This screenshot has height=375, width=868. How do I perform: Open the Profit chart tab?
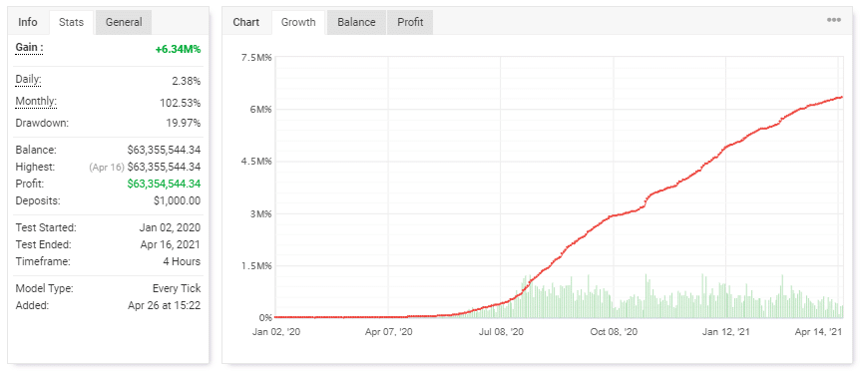pos(410,22)
